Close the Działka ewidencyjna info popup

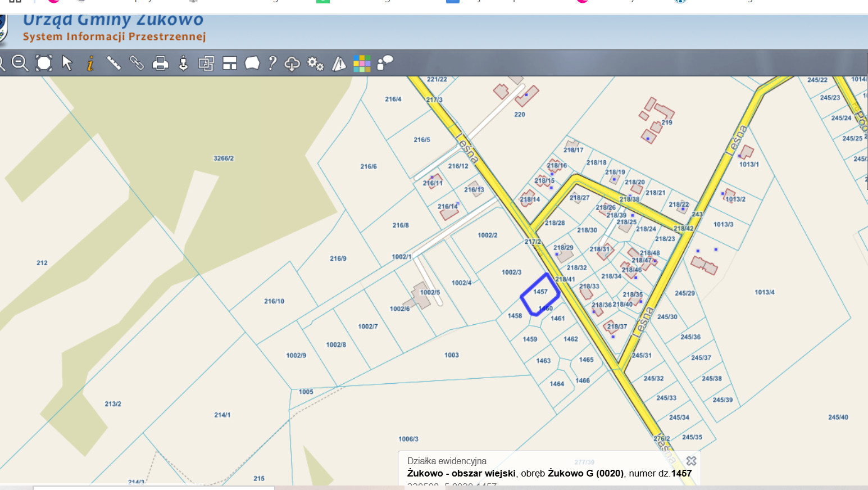coord(691,461)
